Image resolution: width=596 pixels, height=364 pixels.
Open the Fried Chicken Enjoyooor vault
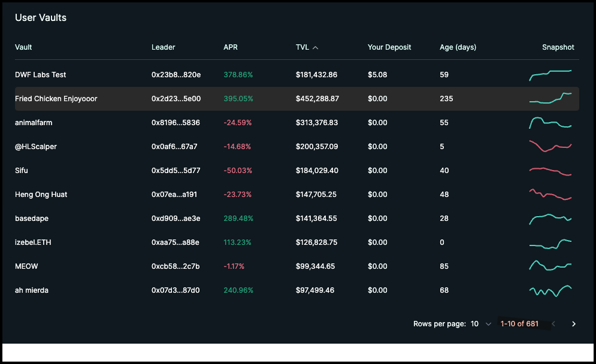[x=56, y=99]
